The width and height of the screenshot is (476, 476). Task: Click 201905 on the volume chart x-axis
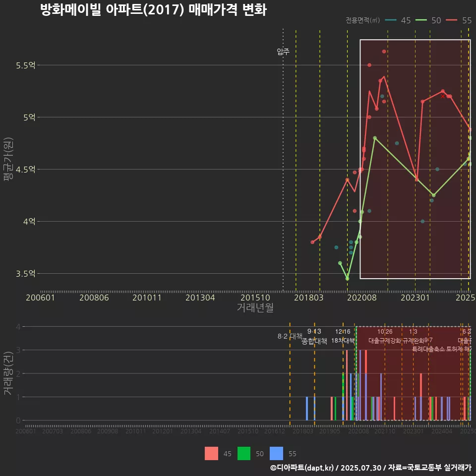click(330, 431)
